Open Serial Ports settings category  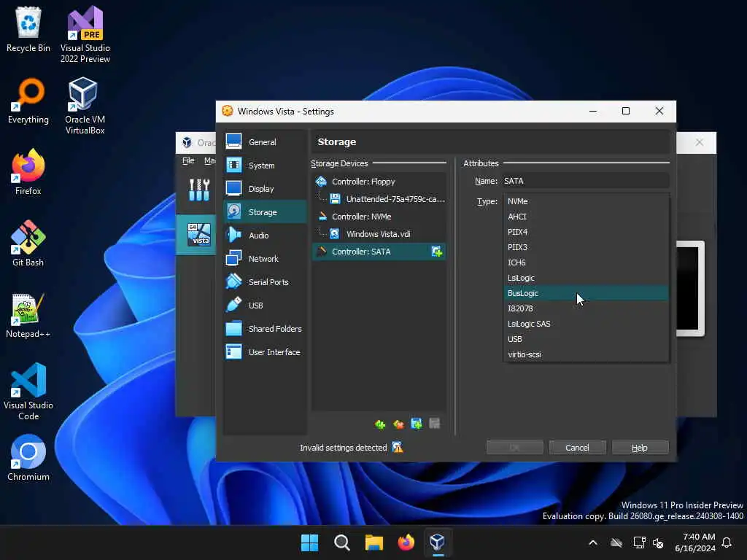pyautogui.click(x=265, y=282)
